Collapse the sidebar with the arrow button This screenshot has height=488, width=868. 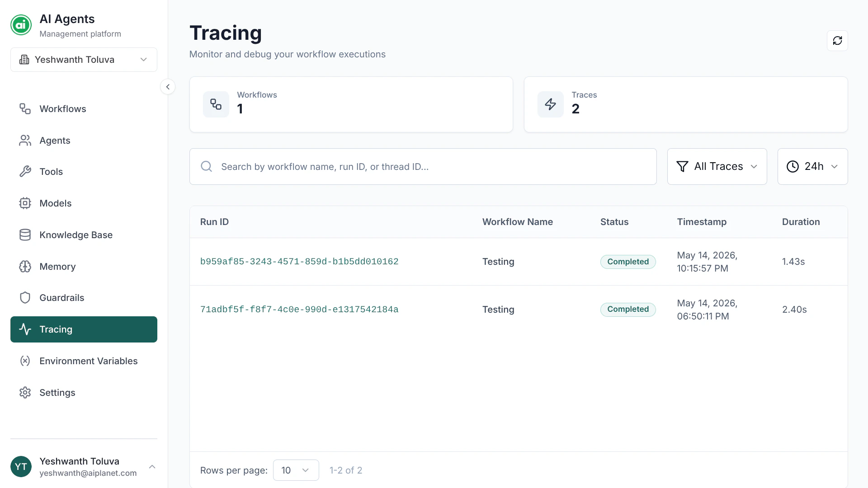tap(168, 87)
